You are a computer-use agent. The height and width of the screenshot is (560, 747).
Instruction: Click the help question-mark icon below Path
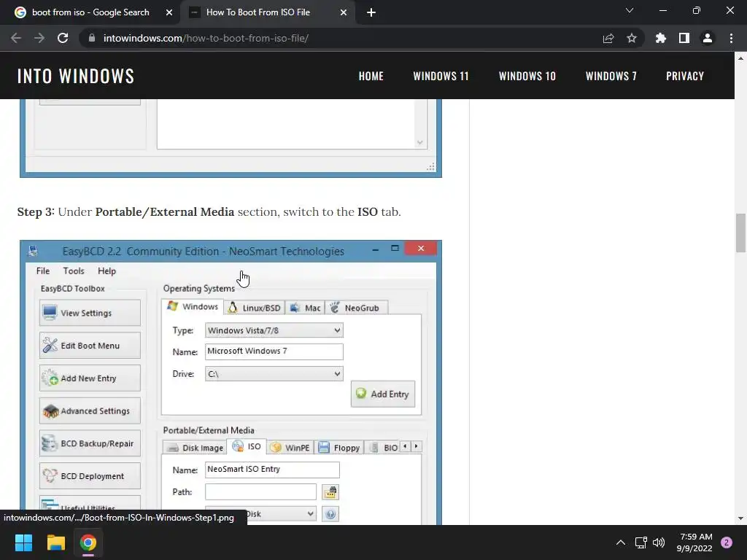coord(330,514)
